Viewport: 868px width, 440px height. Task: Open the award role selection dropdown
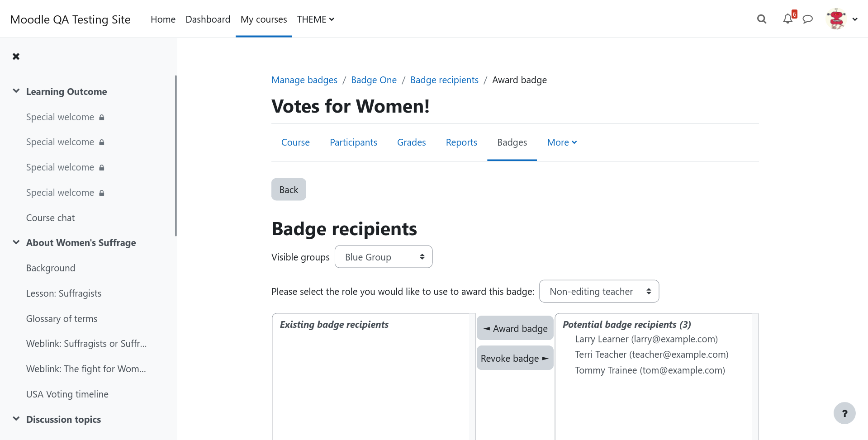[x=599, y=291]
